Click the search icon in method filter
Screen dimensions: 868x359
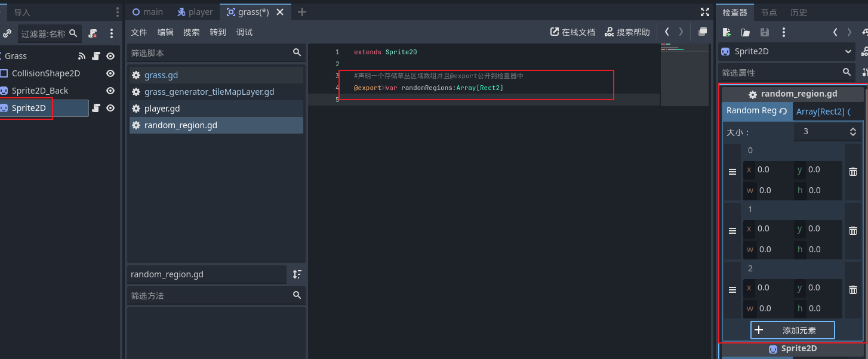(297, 295)
